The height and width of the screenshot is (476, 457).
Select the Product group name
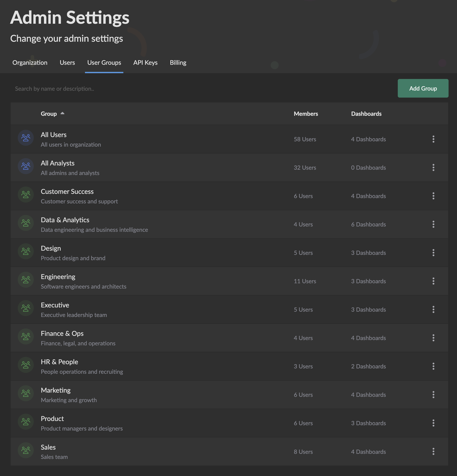(x=52, y=419)
